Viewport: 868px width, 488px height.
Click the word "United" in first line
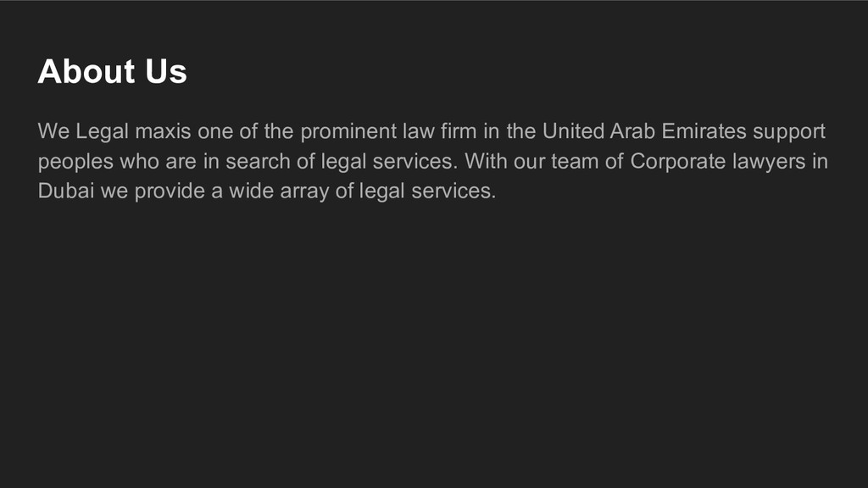coord(573,131)
